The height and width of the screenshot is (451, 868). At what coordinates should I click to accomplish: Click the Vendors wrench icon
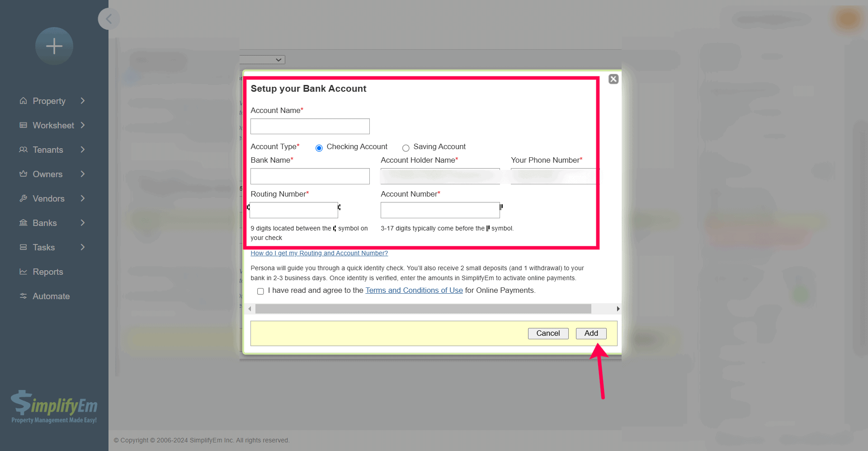23,198
